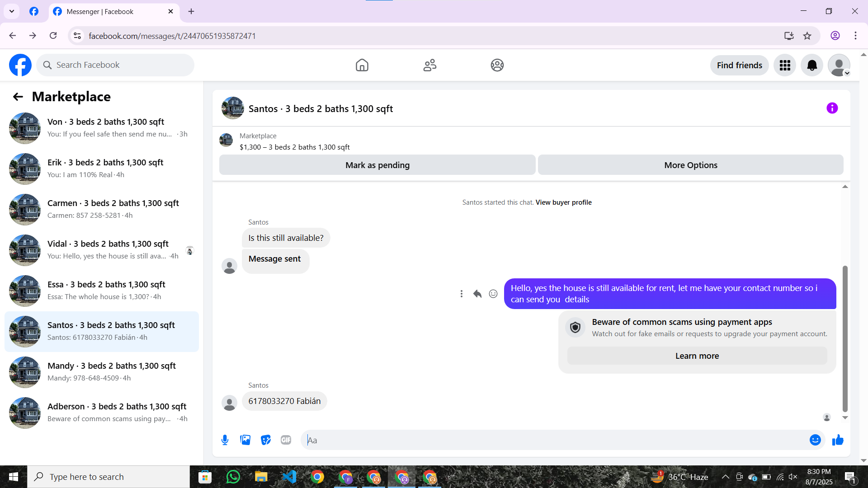The image size is (868, 488).
Task: Reload the browser page
Action: (53, 36)
